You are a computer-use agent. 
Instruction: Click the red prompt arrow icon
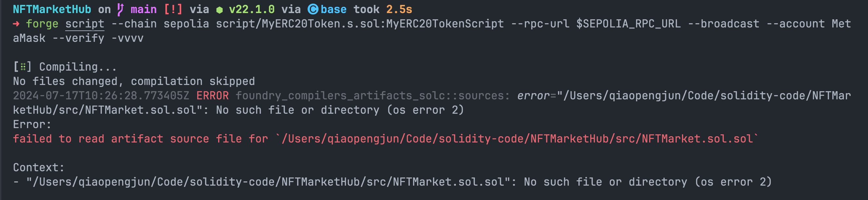(x=16, y=24)
